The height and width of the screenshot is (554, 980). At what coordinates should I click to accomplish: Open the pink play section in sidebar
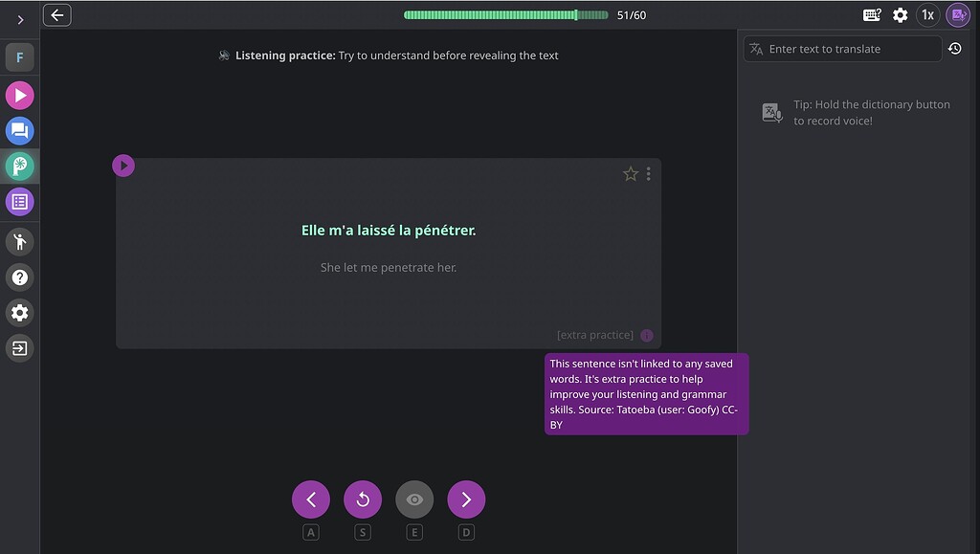pyautogui.click(x=20, y=96)
